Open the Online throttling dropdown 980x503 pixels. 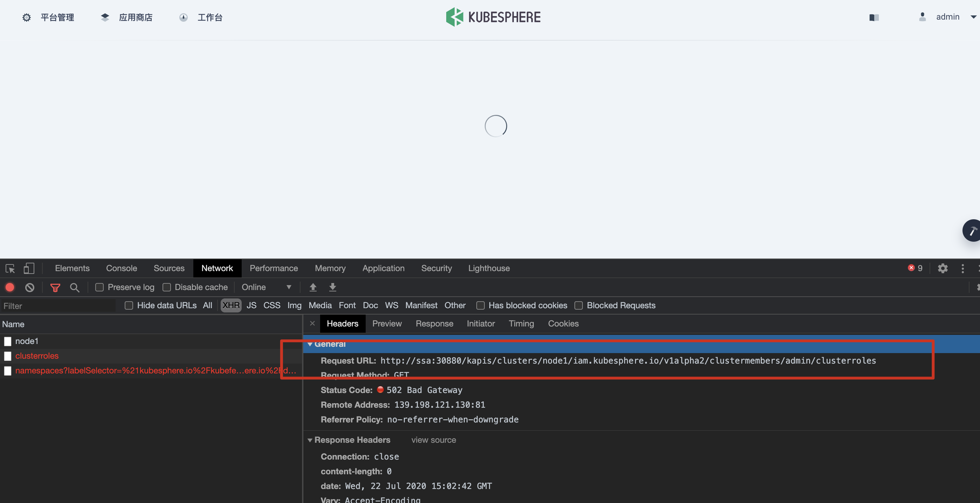click(266, 287)
